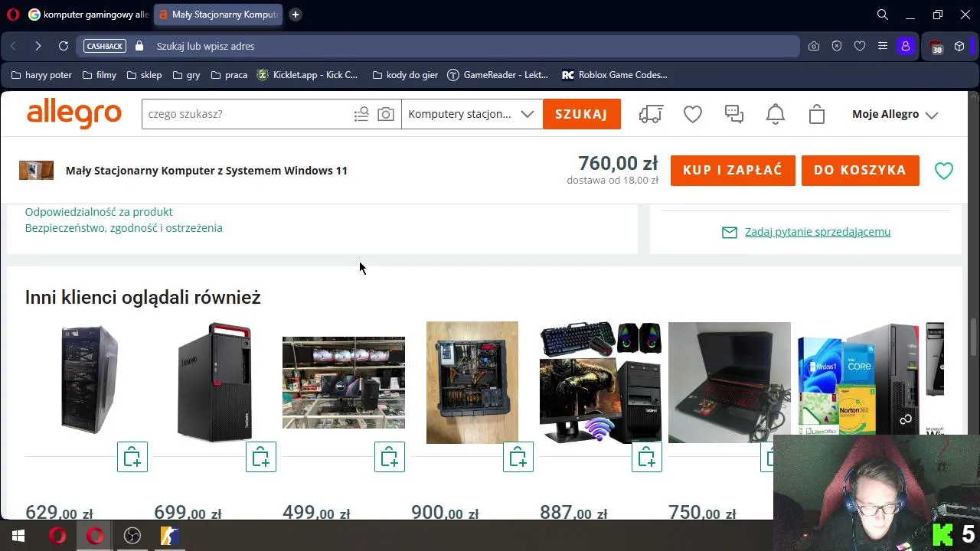Open new tab plus button
Viewport: 980px width, 551px height.
[x=296, y=15]
